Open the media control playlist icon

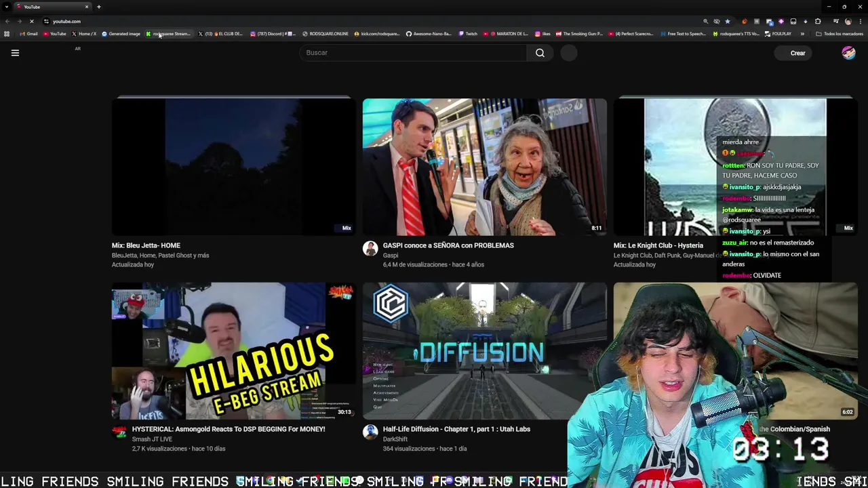coord(836,21)
